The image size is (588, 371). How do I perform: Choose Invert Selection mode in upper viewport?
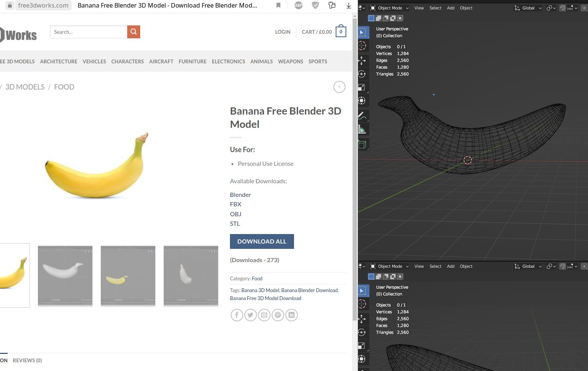tap(393, 18)
